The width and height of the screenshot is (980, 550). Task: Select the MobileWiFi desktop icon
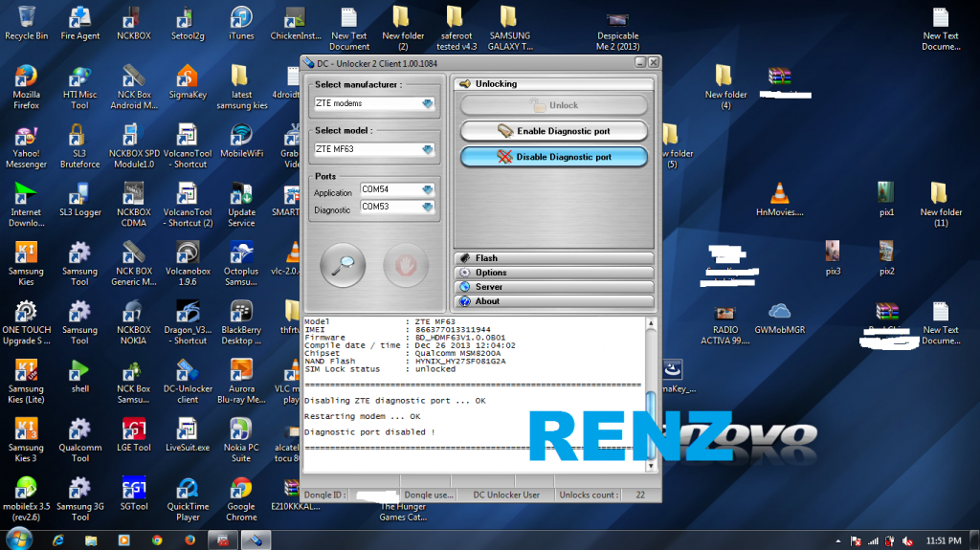[241, 142]
